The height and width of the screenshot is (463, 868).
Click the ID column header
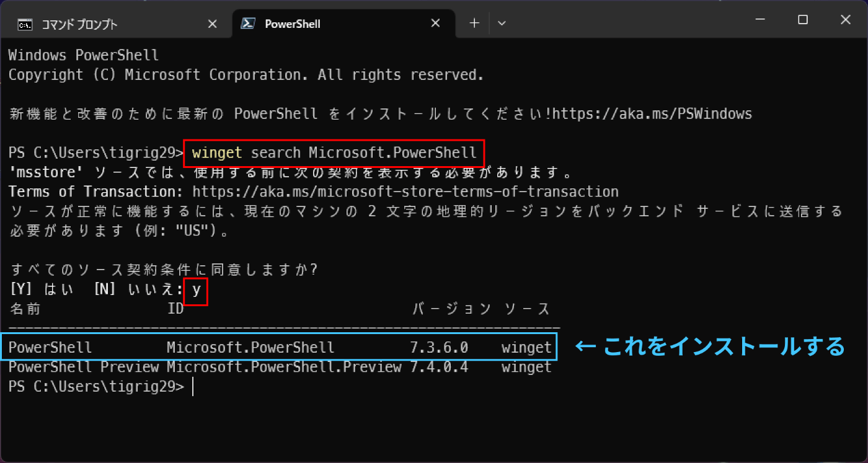click(175, 309)
